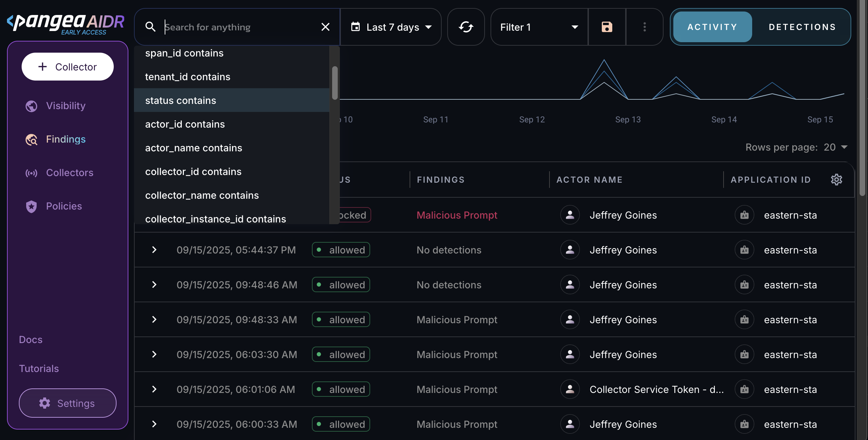
Task: Switch to the Detections tab
Action: pos(802,27)
